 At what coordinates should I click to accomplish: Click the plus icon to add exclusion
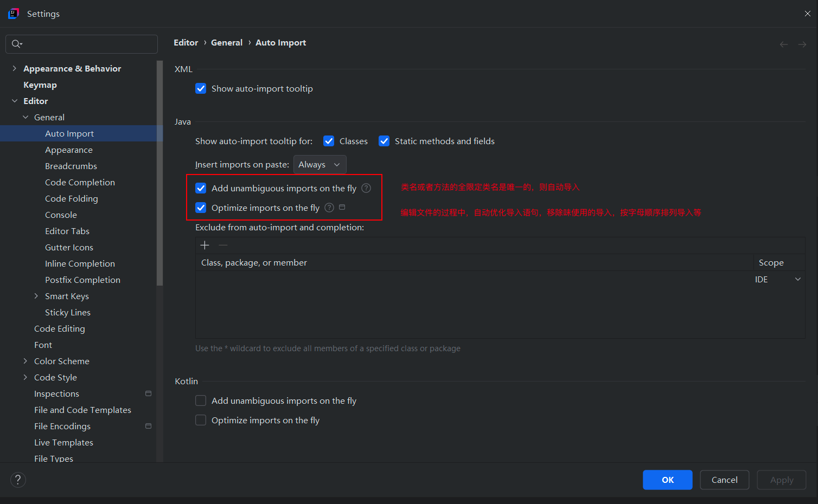coord(205,245)
